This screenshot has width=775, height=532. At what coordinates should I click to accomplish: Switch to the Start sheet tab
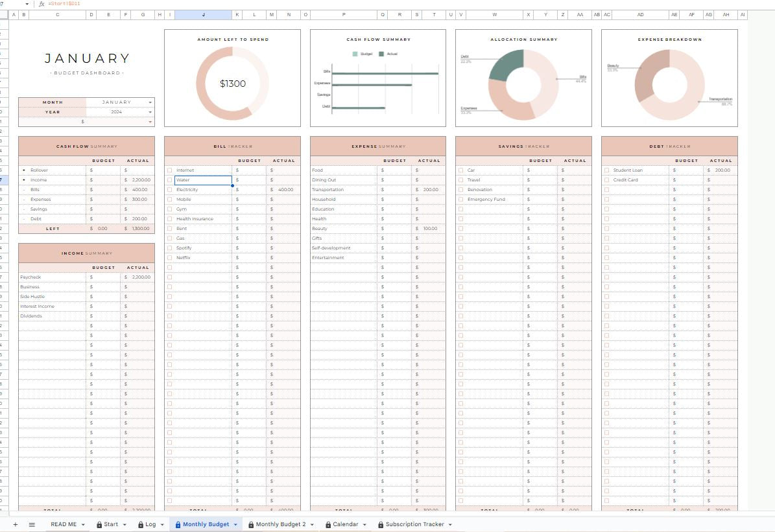(x=111, y=525)
